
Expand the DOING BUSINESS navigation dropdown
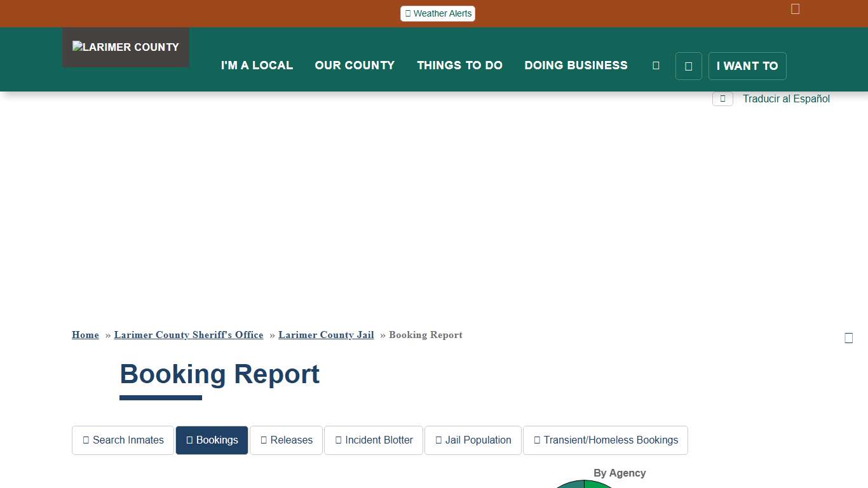[x=576, y=65]
